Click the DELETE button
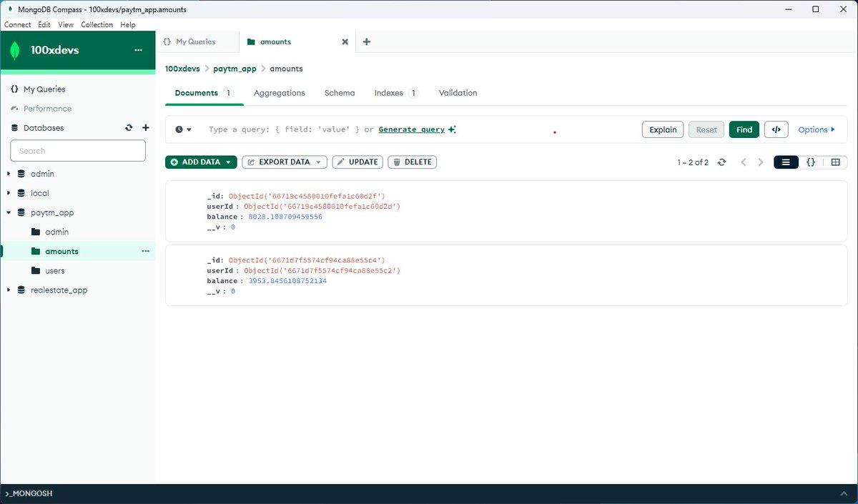Viewport: 858px width, 504px height. [412, 162]
